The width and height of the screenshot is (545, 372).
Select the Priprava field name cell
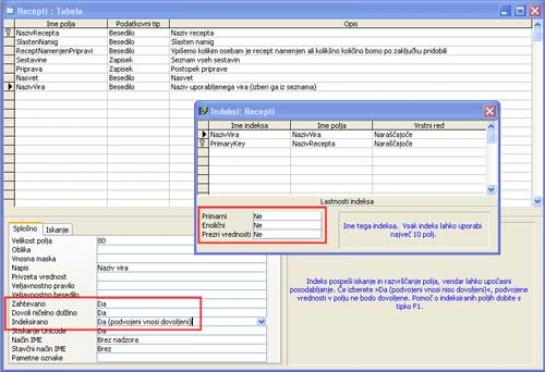point(61,69)
